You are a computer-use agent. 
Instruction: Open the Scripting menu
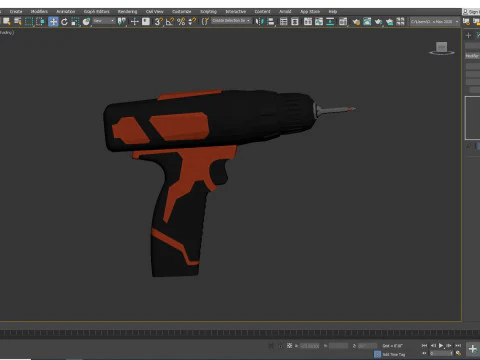(x=208, y=11)
